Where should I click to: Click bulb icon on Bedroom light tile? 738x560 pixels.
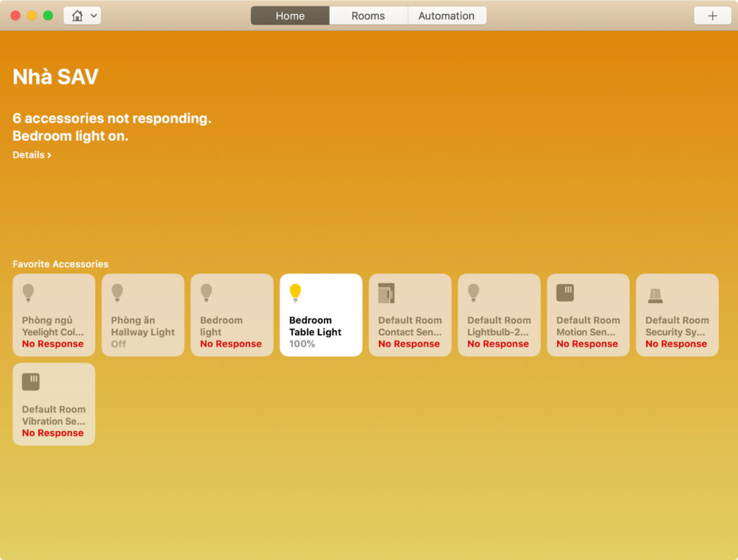[x=206, y=292]
